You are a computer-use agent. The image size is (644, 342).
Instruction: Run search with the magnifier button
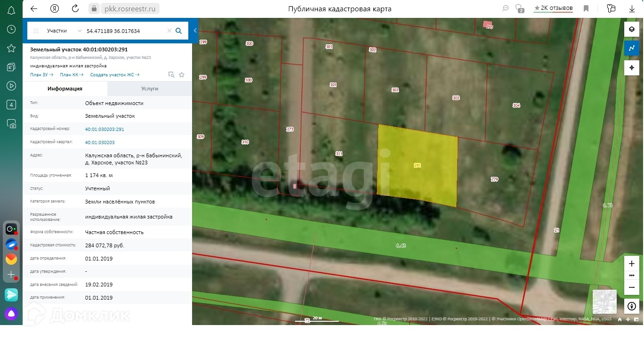pyautogui.click(x=179, y=31)
